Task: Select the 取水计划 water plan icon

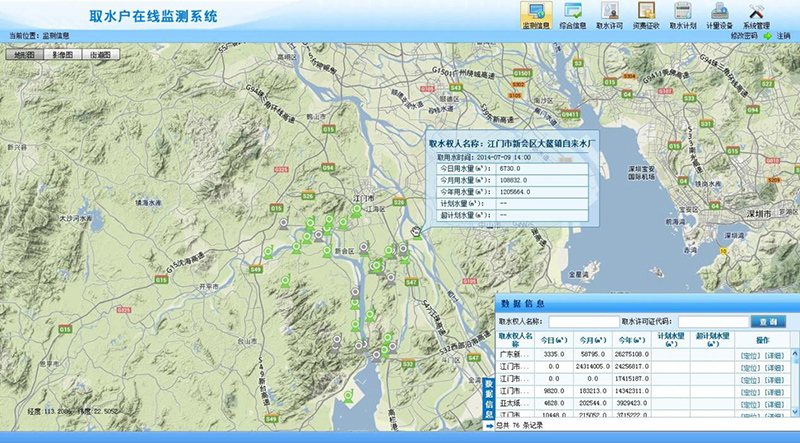Action: point(683,14)
